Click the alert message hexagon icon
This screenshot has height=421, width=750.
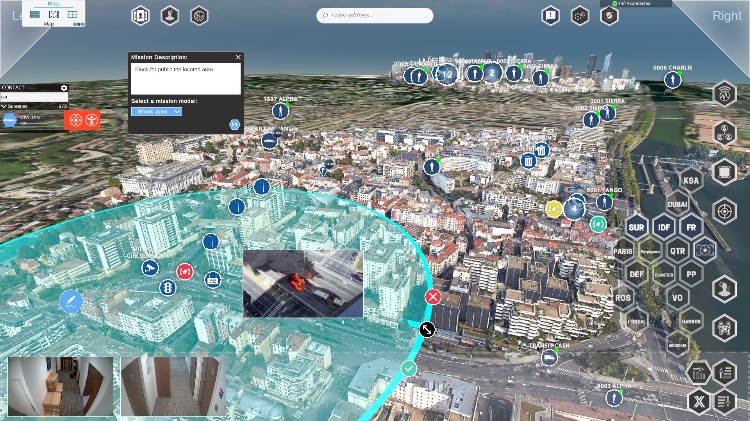pyautogui.click(x=551, y=16)
